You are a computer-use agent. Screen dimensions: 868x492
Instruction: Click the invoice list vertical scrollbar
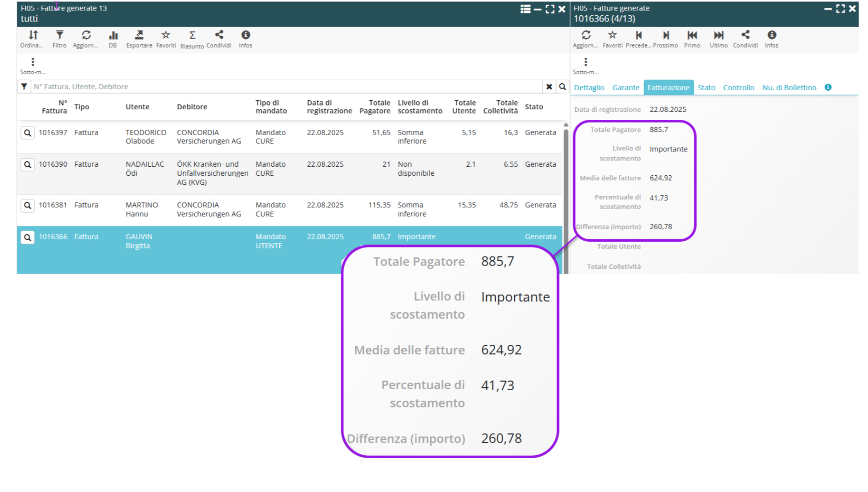(566, 191)
